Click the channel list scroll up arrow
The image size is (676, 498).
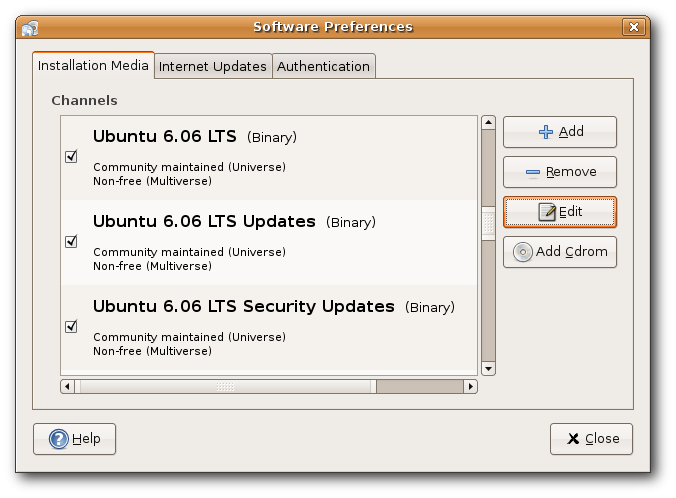tap(488, 122)
